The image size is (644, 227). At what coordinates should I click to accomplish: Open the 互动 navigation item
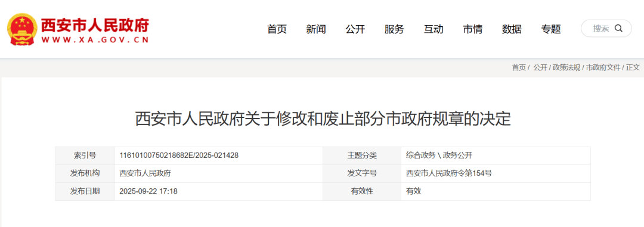434,29
